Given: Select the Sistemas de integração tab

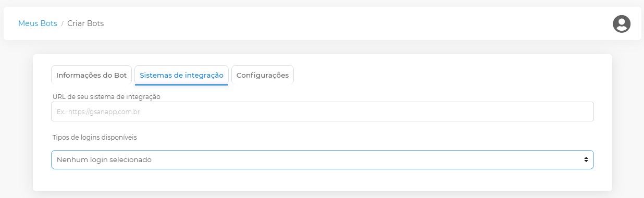Looking at the screenshot, I should [181, 75].
